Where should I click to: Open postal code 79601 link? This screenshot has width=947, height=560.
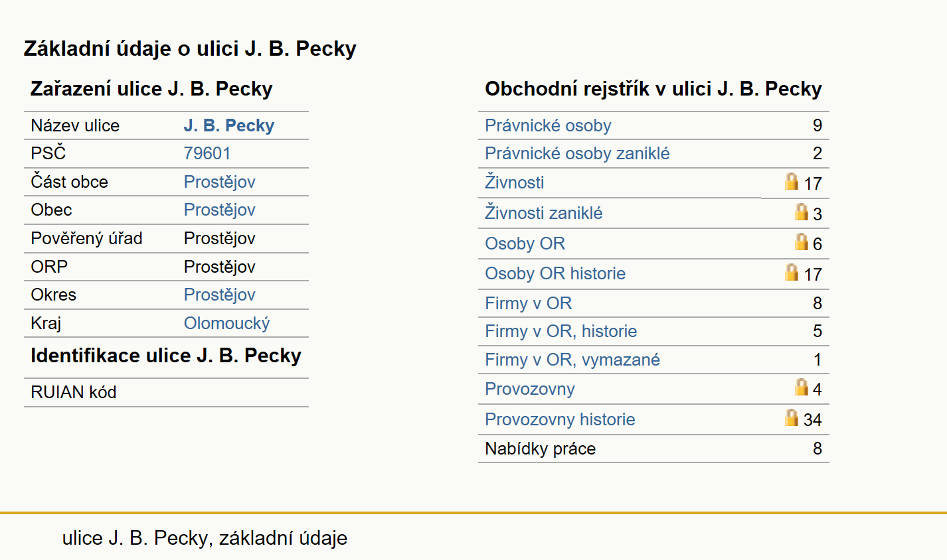[207, 153]
